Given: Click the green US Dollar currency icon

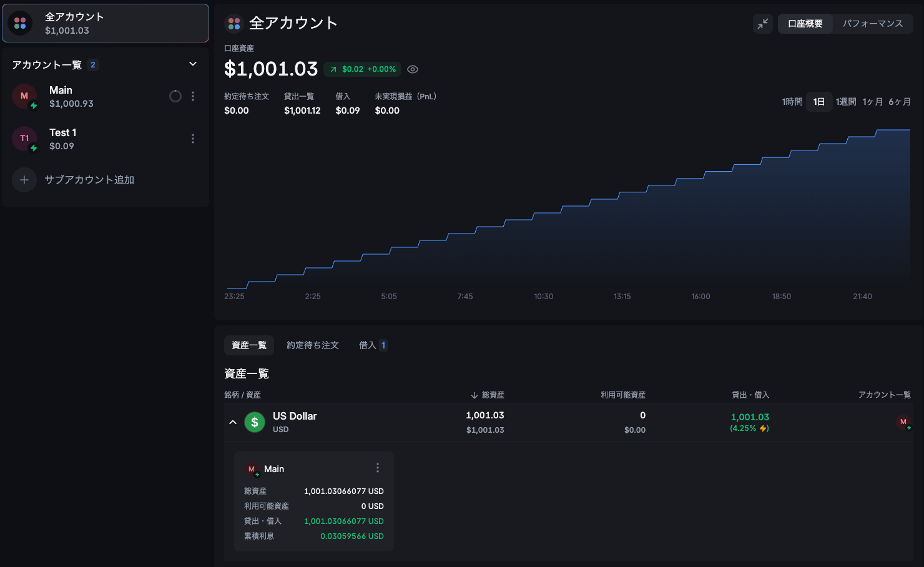Looking at the screenshot, I should point(254,422).
